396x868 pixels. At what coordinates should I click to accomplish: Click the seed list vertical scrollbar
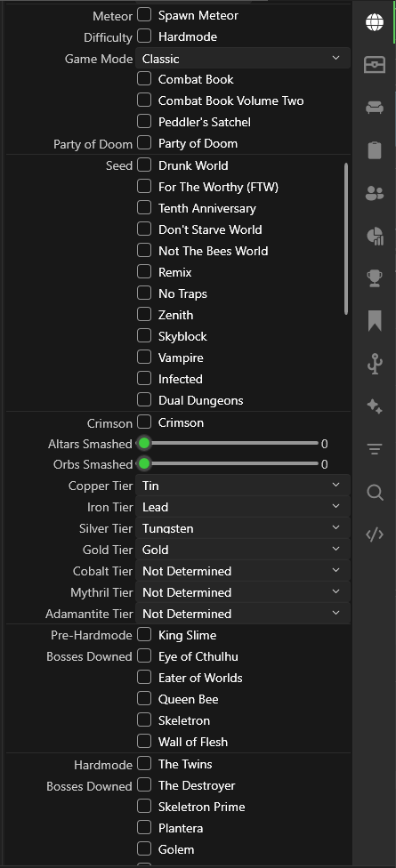(346, 239)
